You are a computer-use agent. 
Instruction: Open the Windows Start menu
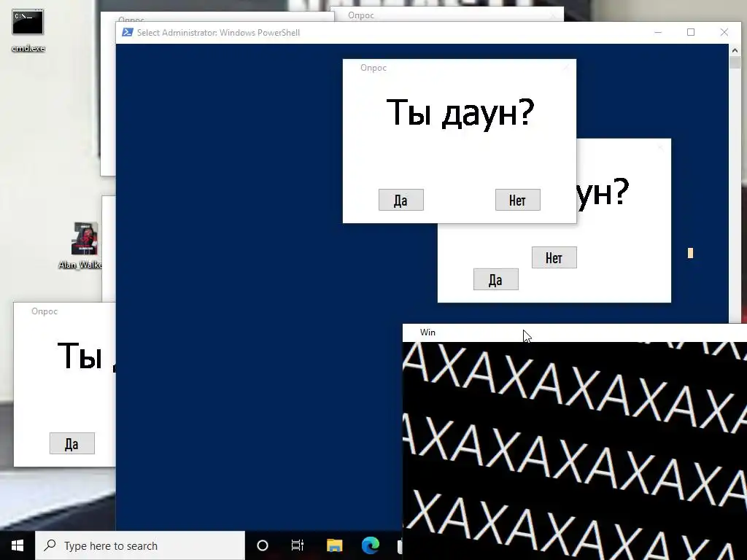(x=18, y=545)
